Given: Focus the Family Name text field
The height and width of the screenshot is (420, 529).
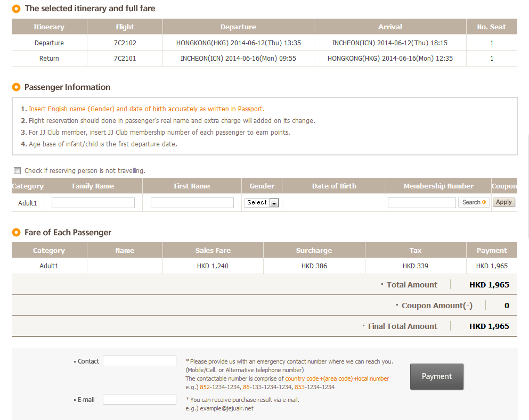Looking at the screenshot, I should pos(93,203).
